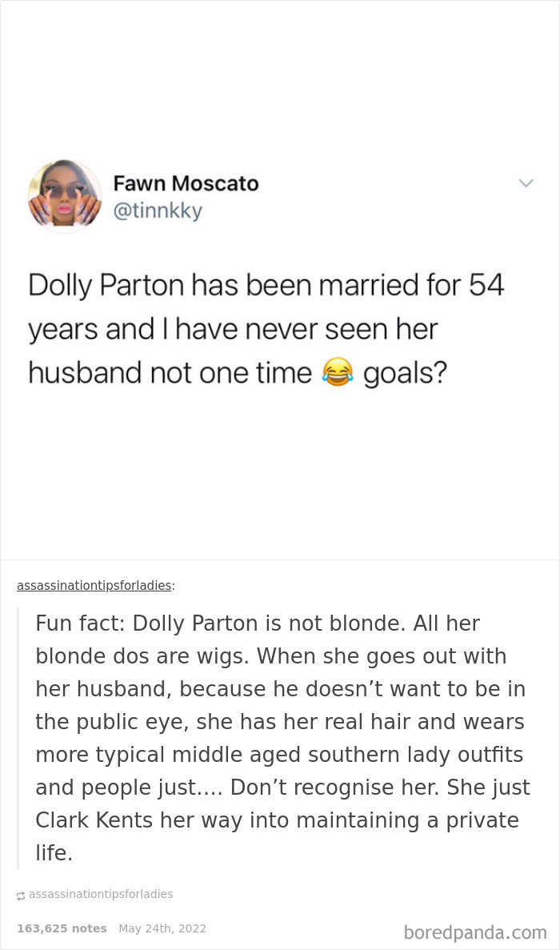Visit the boredpanda.com watermark link

tap(477, 933)
